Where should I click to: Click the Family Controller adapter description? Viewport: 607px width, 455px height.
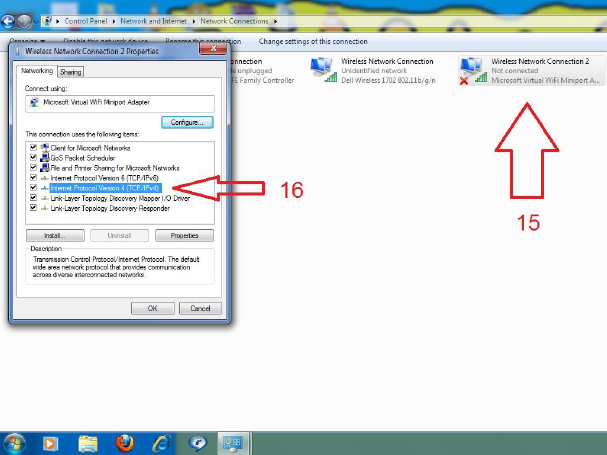(262, 80)
